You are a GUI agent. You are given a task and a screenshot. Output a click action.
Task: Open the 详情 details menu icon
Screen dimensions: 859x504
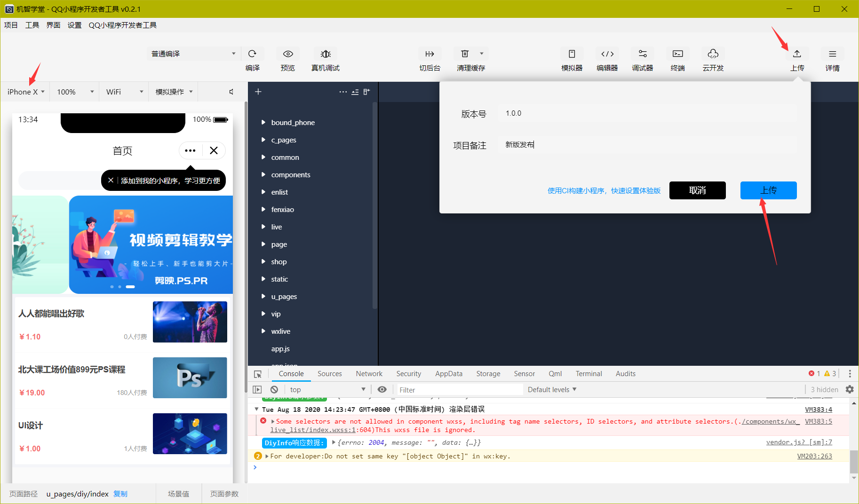(832, 54)
